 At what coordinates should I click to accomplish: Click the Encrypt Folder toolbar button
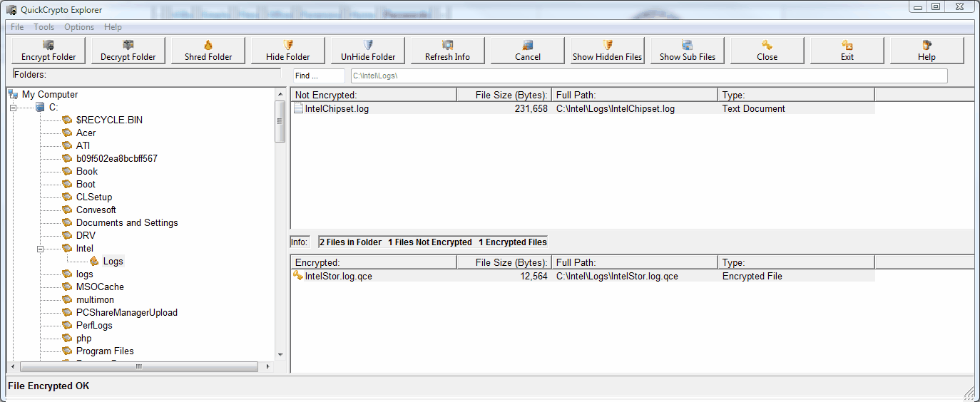tap(49, 51)
